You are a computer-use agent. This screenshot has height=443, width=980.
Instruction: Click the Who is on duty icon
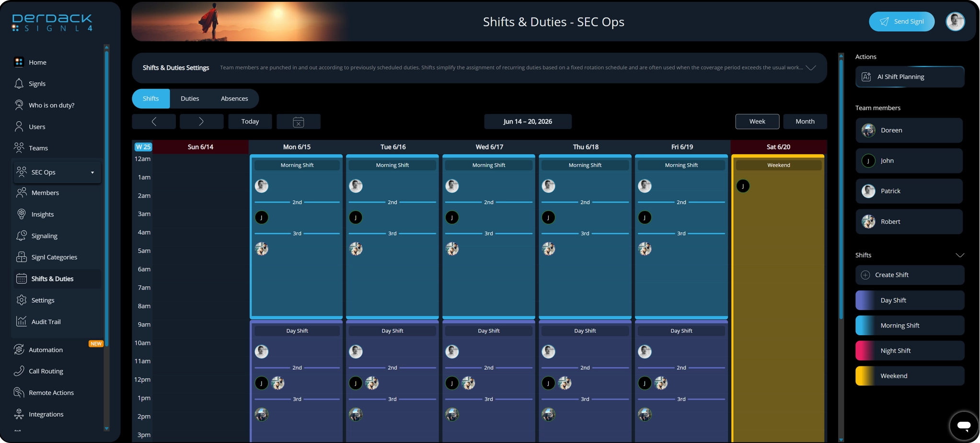pos(19,105)
